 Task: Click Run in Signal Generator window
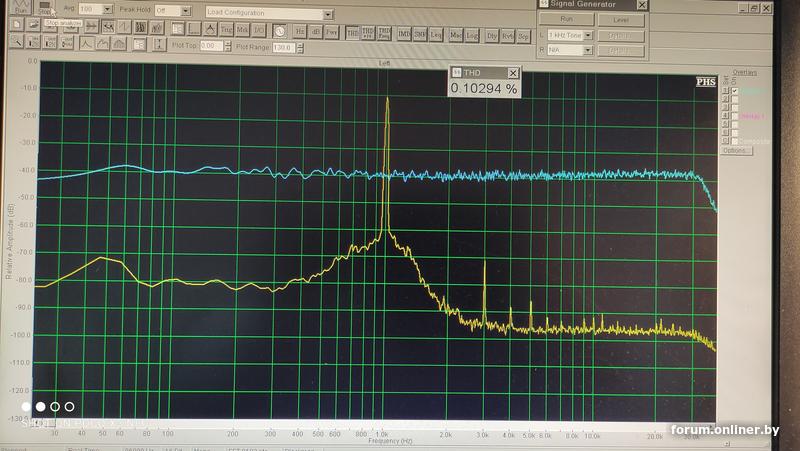click(566, 19)
